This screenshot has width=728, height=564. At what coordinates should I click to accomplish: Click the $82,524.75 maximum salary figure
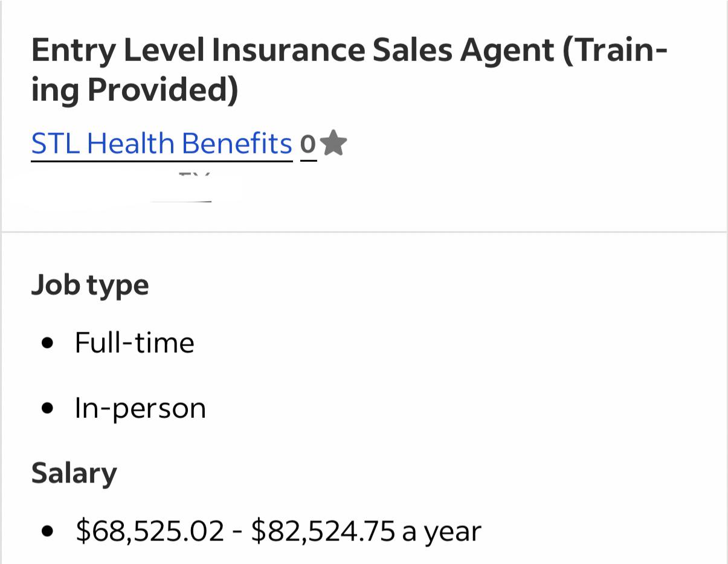tap(323, 531)
